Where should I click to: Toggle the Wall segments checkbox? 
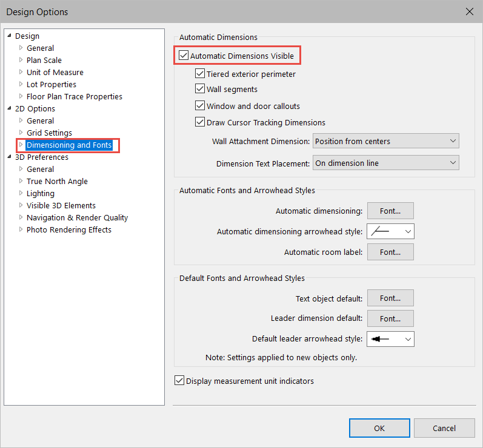[200, 89]
